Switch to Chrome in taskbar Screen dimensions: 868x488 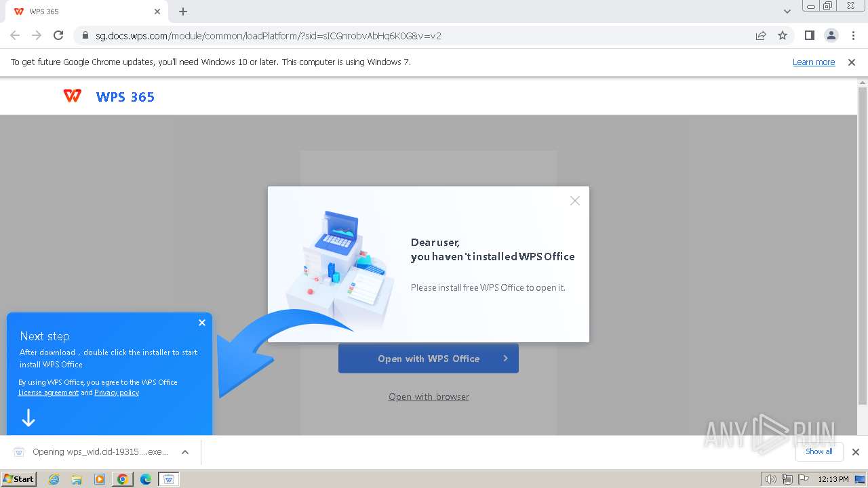pyautogui.click(x=123, y=479)
